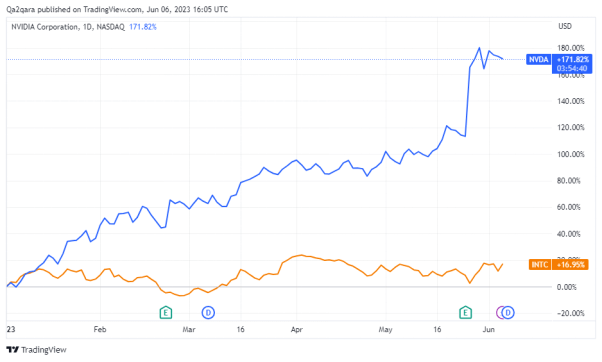
Task: Click the late-May earnings E marker
Action: [466, 313]
